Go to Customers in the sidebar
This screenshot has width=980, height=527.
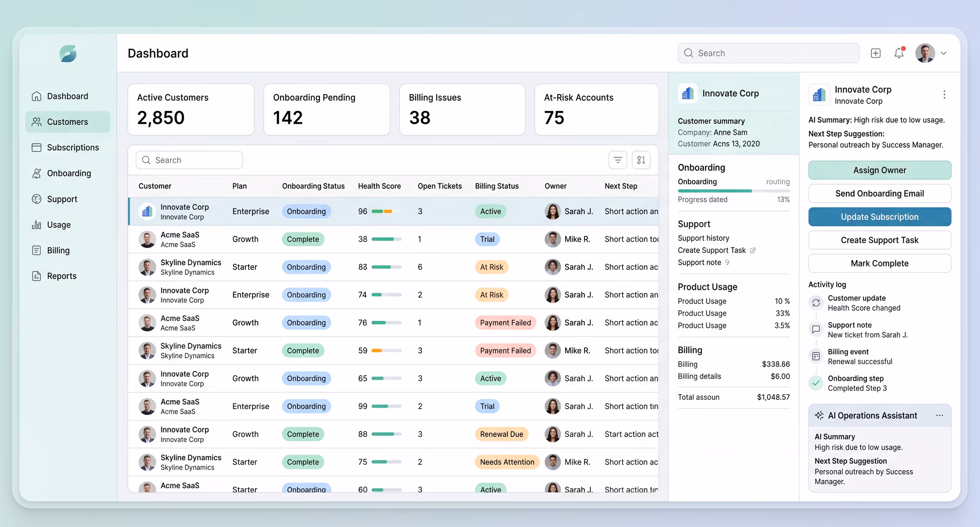tap(68, 122)
